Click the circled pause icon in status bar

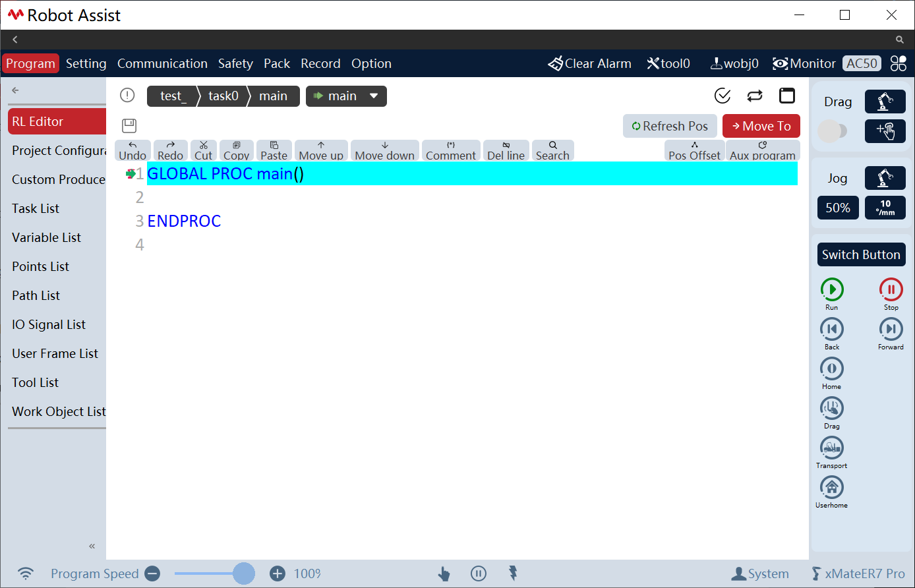[x=479, y=573]
